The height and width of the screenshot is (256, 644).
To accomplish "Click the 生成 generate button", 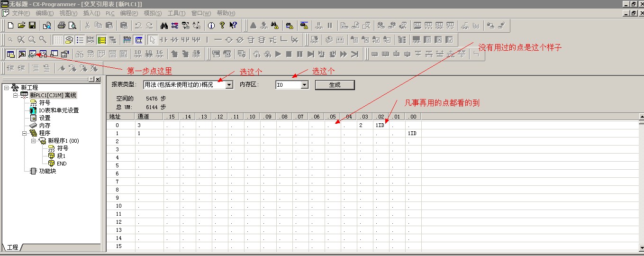I will 335,85.
